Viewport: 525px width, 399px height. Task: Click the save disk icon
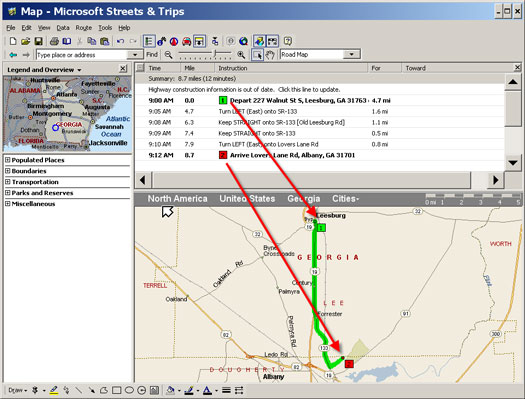point(39,42)
